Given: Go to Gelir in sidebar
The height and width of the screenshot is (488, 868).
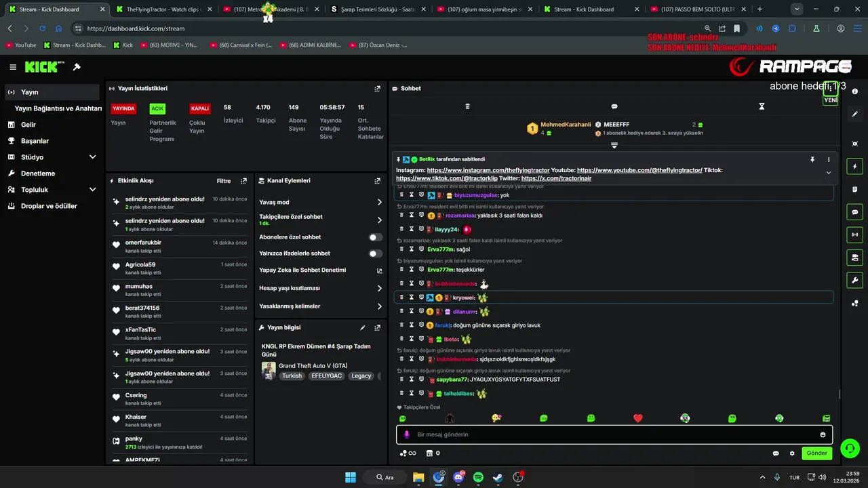Looking at the screenshot, I should point(53,125).
